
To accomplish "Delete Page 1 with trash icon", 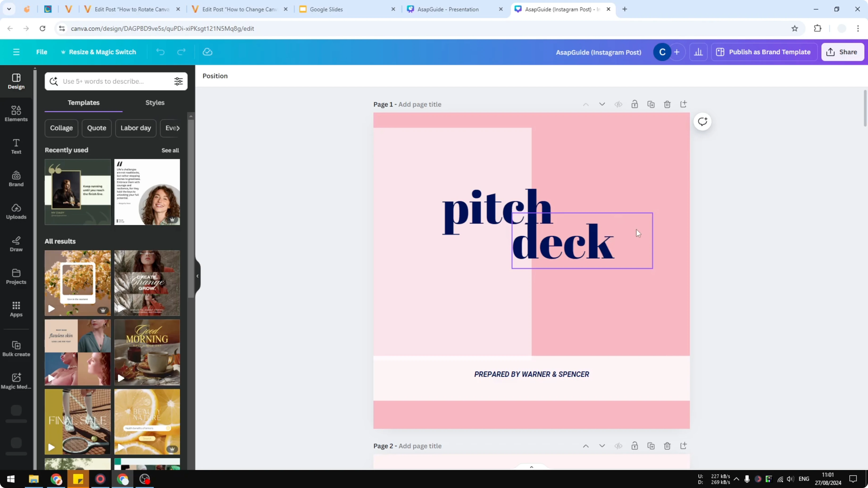I will 667,104.
